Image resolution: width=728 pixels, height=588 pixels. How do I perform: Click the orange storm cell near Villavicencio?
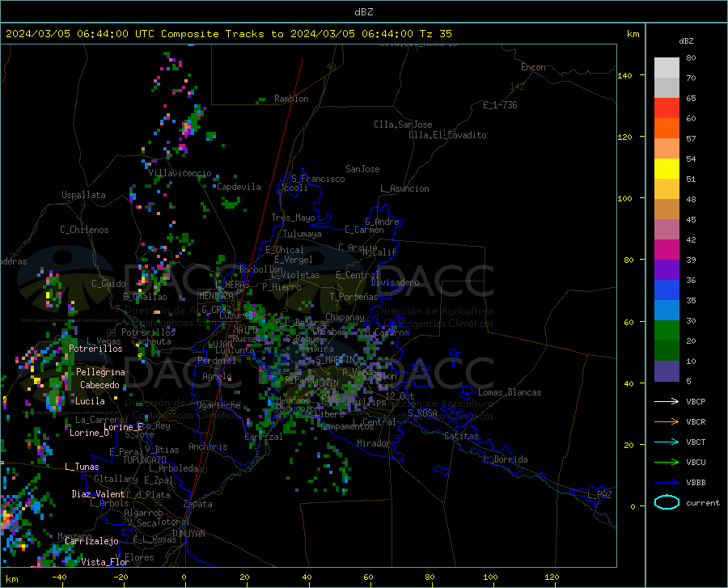click(188, 127)
